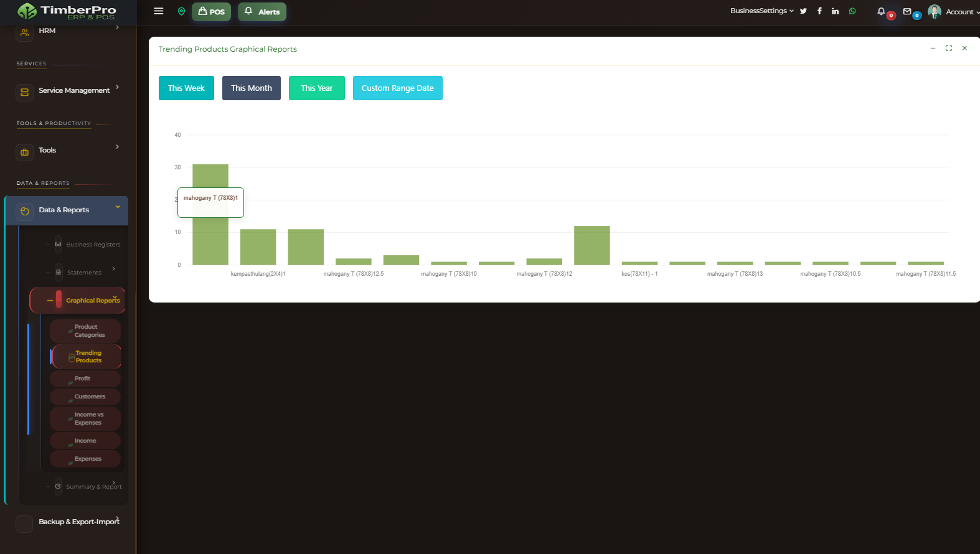Open the Twitter social icon

tap(803, 11)
